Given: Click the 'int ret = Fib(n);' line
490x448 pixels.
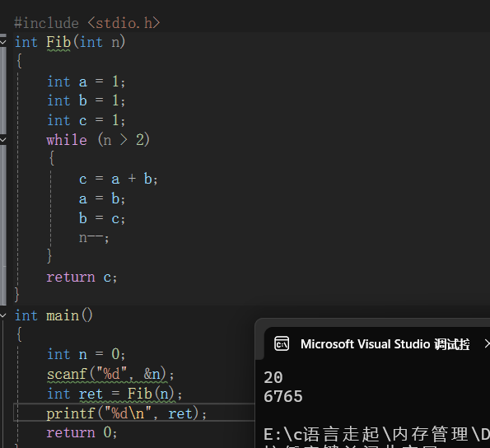Looking at the screenshot, I should coord(114,394).
